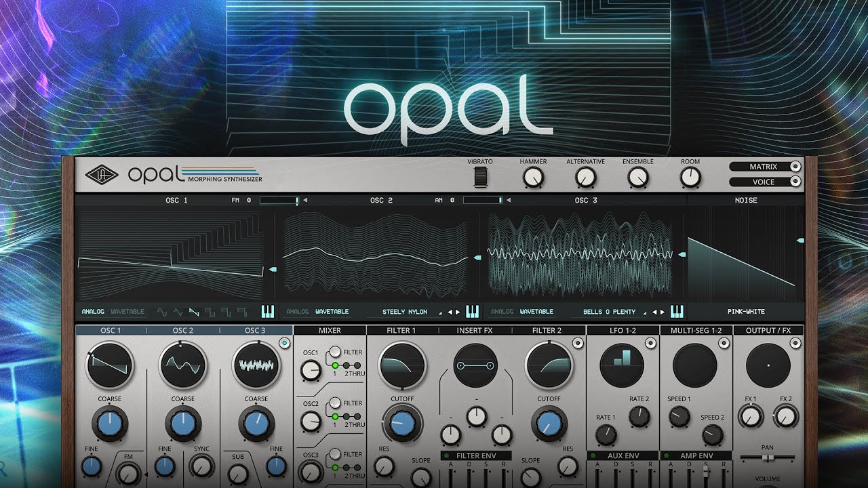
Task: Click the Universal Audio diamond logo
Action: [x=102, y=176]
